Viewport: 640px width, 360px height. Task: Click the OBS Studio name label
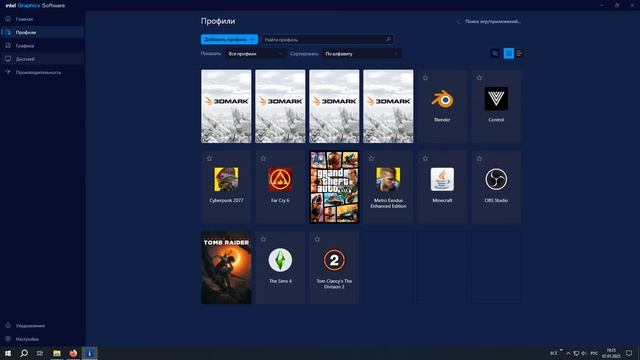(496, 200)
